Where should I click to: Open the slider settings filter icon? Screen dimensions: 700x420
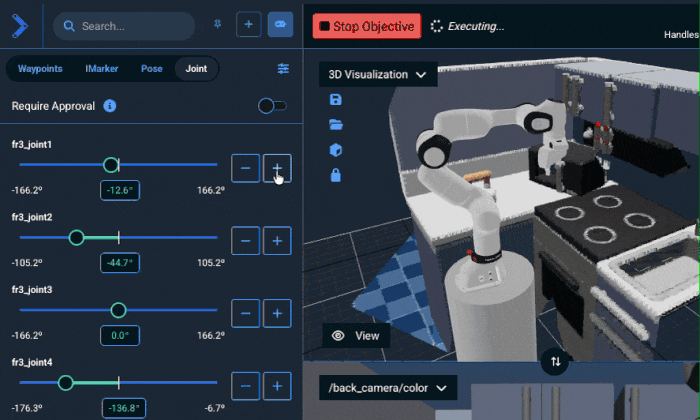(283, 69)
